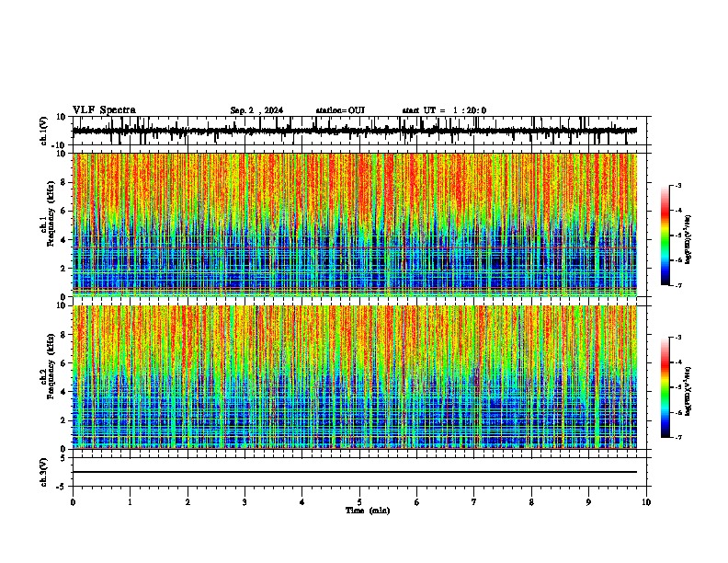The width and height of the screenshot is (728, 563).
Task: Click time axis tick label '4'
Action: pyautogui.click(x=302, y=502)
